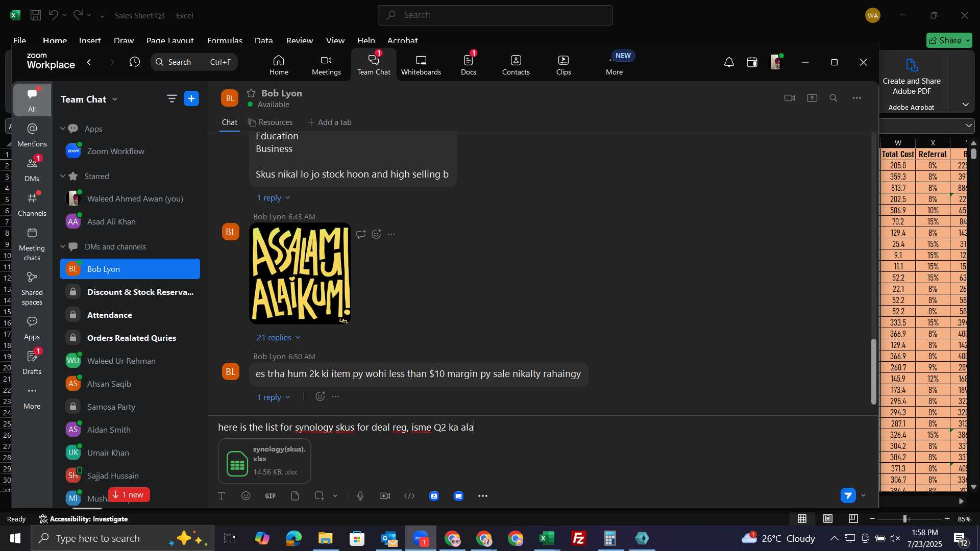Expand 1 reply under Skus message

pyautogui.click(x=274, y=198)
